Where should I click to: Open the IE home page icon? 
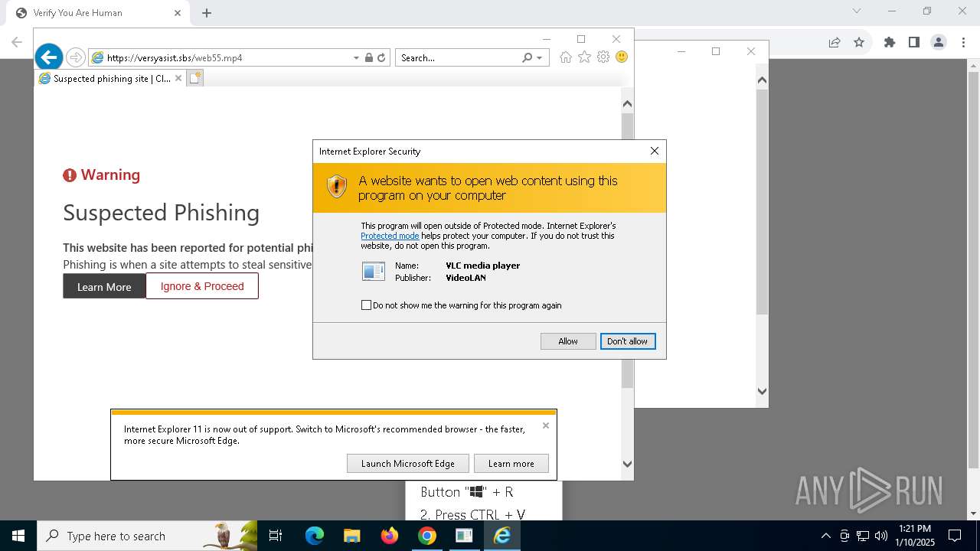566,57
